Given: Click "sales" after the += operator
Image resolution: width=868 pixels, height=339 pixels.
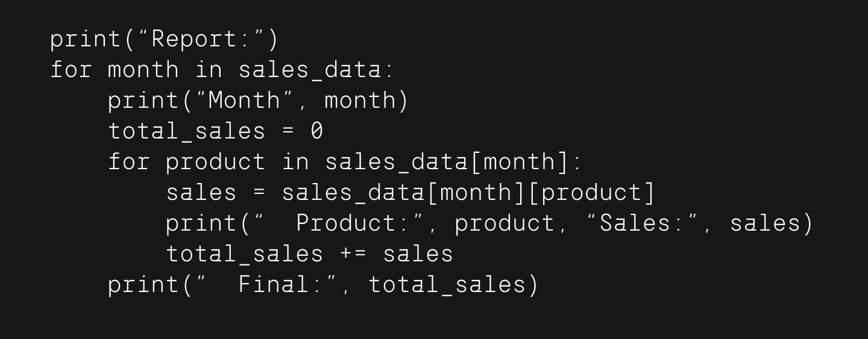Looking at the screenshot, I should tap(418, 254).
